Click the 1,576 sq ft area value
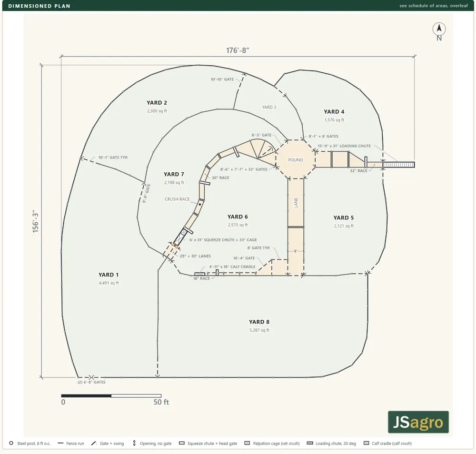The height and width of the screenshot is (454, 476). pos(334,120)
